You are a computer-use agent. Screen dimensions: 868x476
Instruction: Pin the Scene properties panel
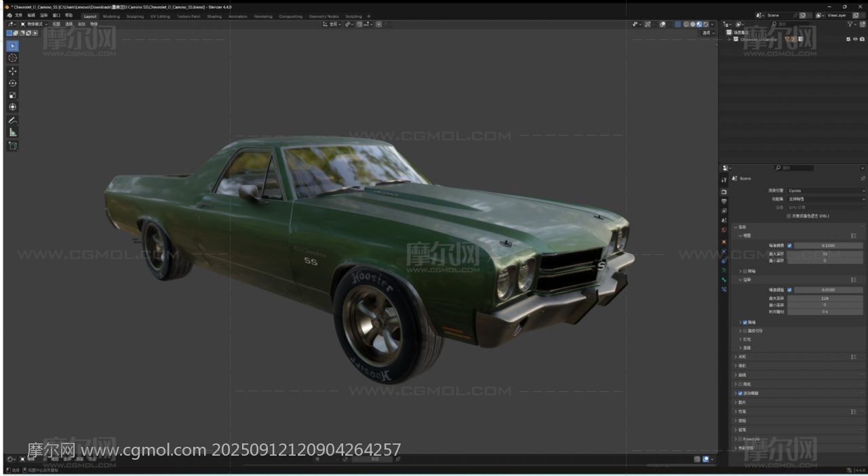[863, 178]
